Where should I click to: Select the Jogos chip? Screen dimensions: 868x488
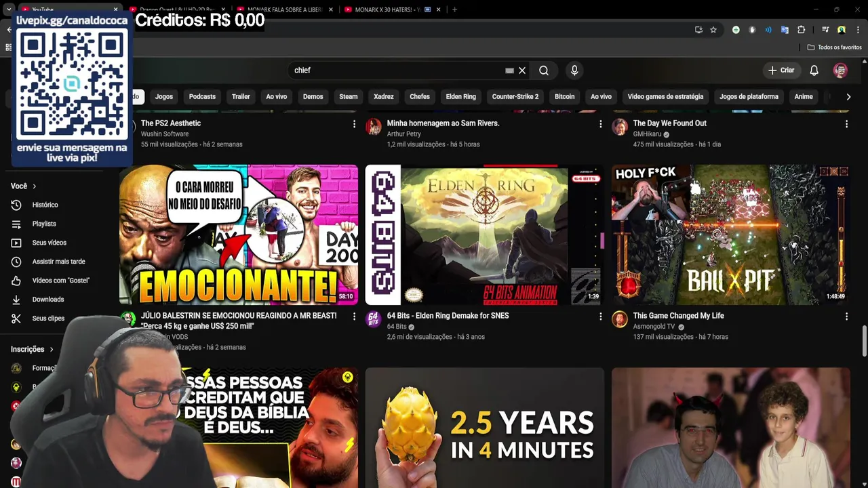[164, 97]
